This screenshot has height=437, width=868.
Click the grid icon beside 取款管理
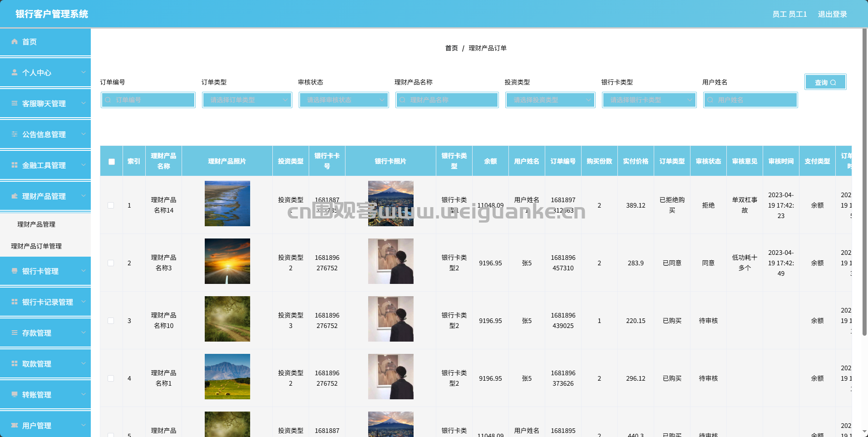tap(15, 363)
